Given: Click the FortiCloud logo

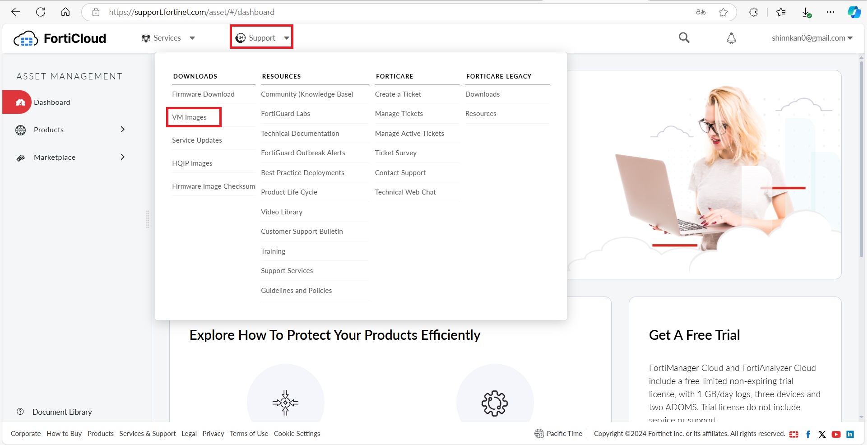Looking at the screenshot, I should (60, 39).
